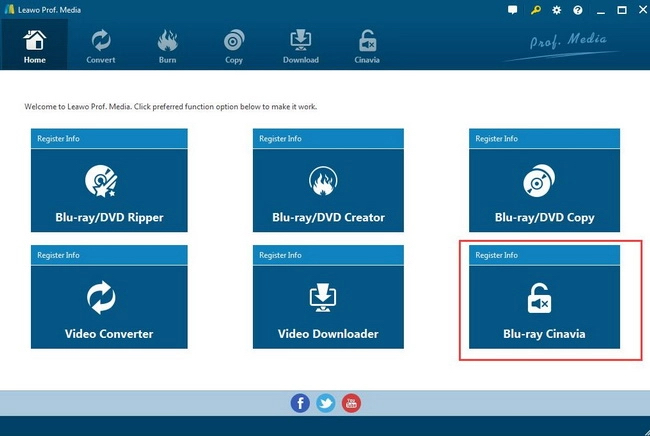Open the YouTube channel icon

(x=351, y=403)
